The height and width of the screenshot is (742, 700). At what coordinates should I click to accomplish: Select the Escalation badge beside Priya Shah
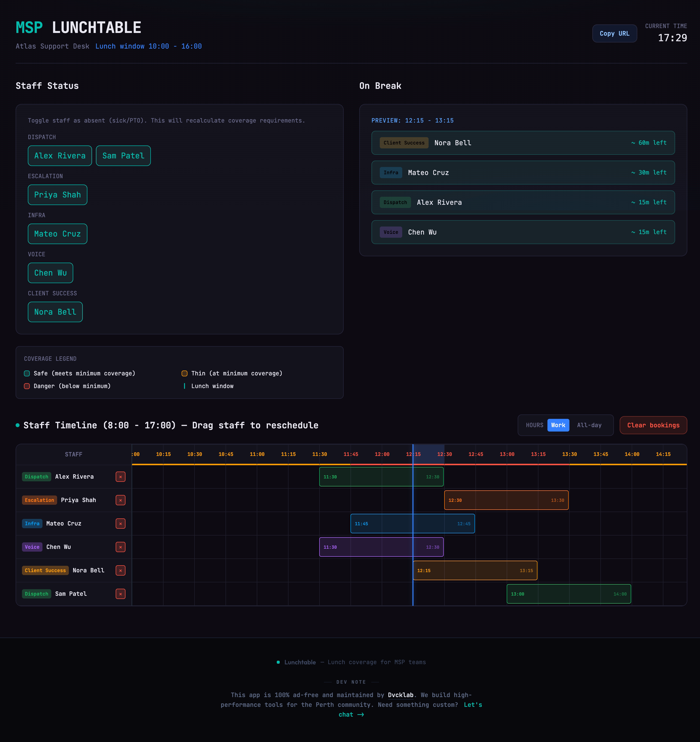click(x=39, y=500)
